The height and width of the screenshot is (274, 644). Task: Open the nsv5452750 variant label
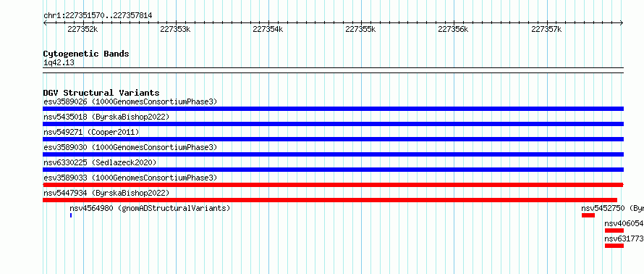point(612,208)
